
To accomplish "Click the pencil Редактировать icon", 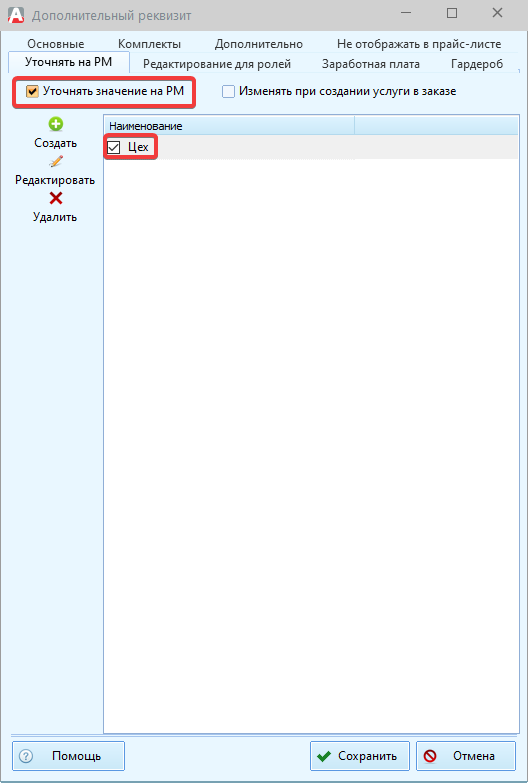I will click(56, 161).
